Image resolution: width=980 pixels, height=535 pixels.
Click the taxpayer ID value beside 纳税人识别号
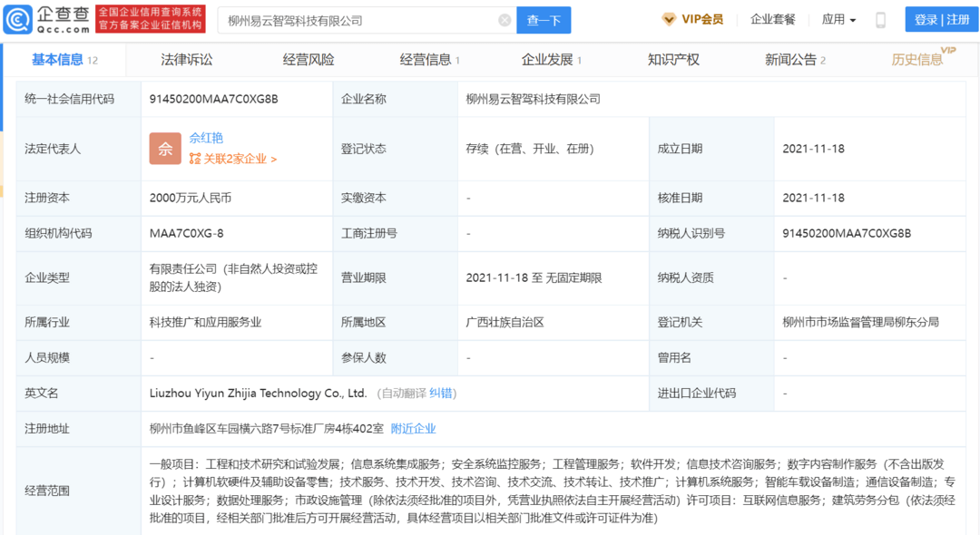847,233
